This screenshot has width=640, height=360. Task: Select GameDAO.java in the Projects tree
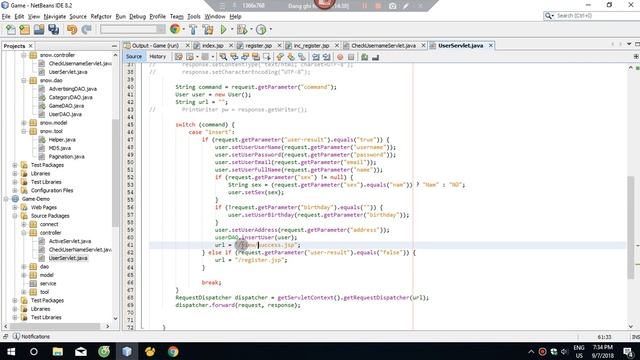66,106
